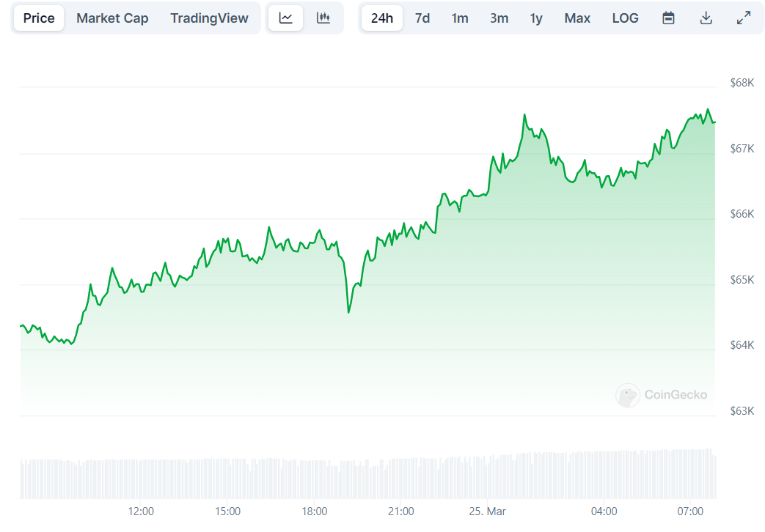Show Max price history
Image resolution: width=765 pixels, height=532 pixels.
(x=577, y=18)
